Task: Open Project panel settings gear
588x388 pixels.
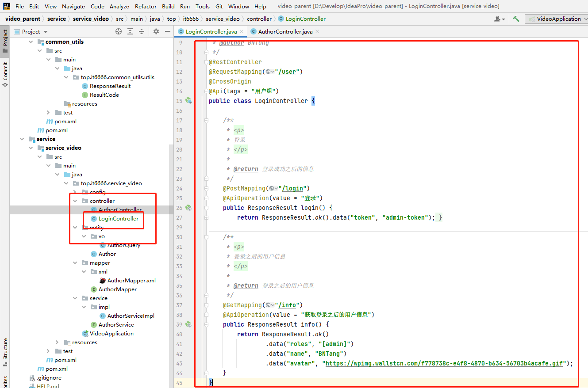Action: pyautogui.click(x=156, y=31)
